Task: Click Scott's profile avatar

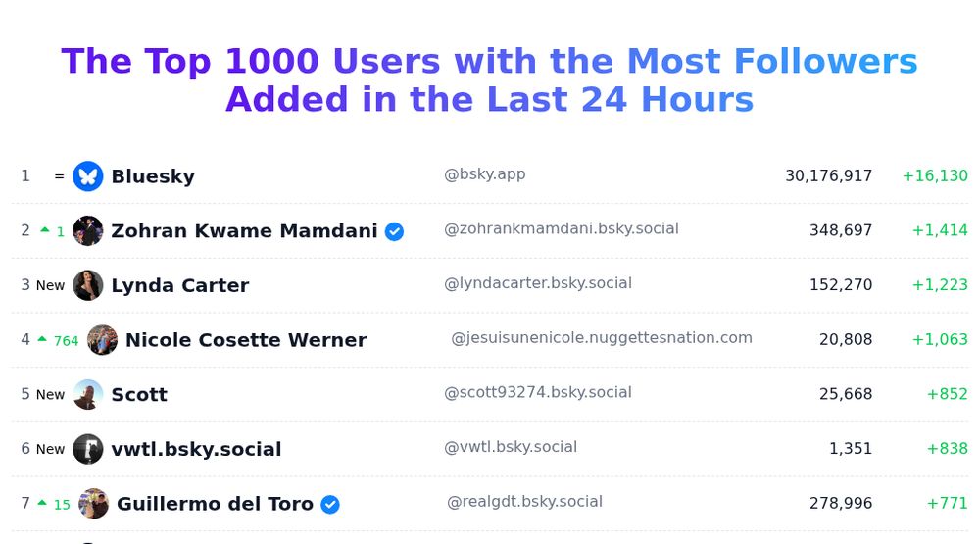Action: pyautogui.click(x=88, y=394)
